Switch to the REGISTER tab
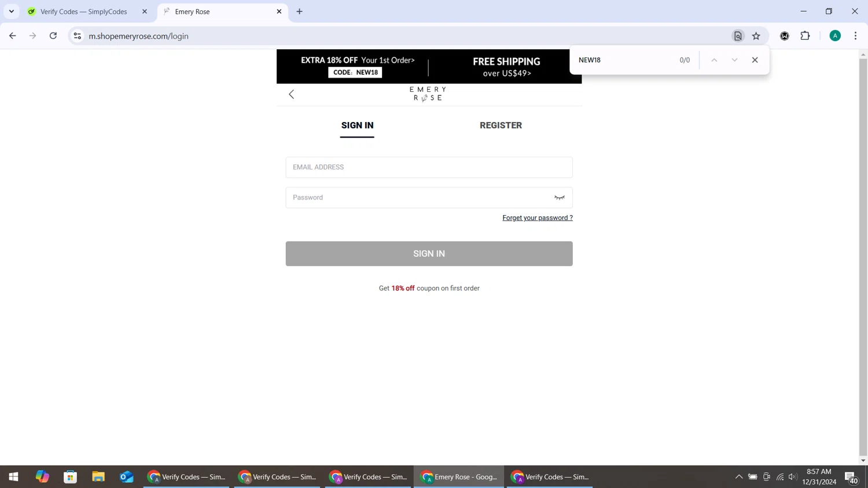868x488 pixels. tap(501, 125)
